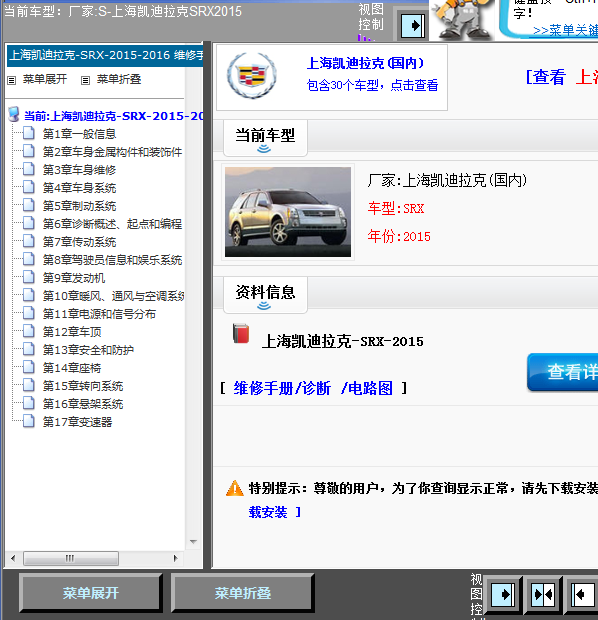Click 菜单展开 link atop the tree panel

(x=45, y=79)
